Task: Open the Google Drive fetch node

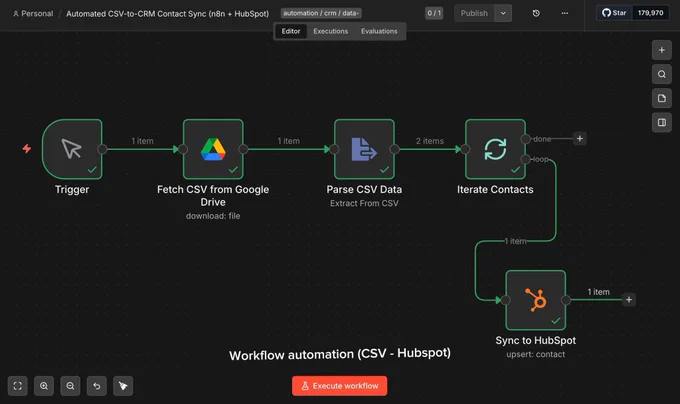Action: point(213,149)
